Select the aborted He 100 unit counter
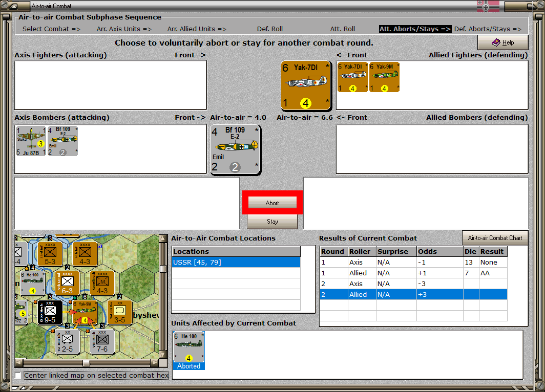The width and height of the screenshot is (545, 392). click(x=188, y=347)
